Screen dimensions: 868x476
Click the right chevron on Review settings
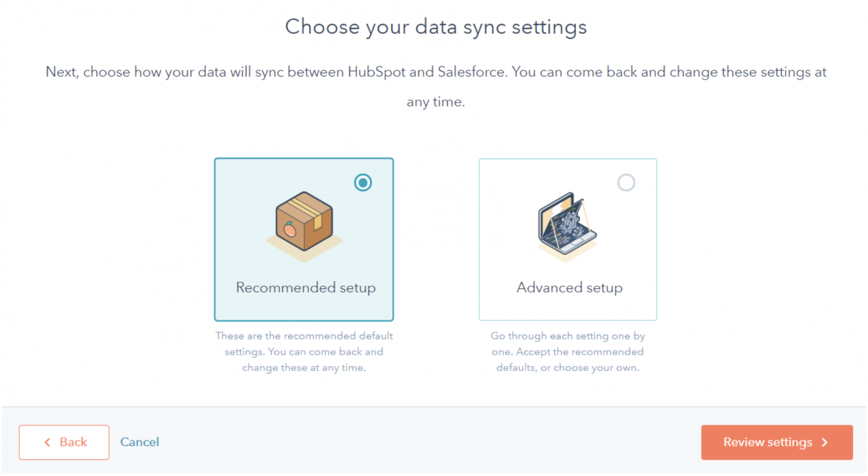[x=824, y=443]
